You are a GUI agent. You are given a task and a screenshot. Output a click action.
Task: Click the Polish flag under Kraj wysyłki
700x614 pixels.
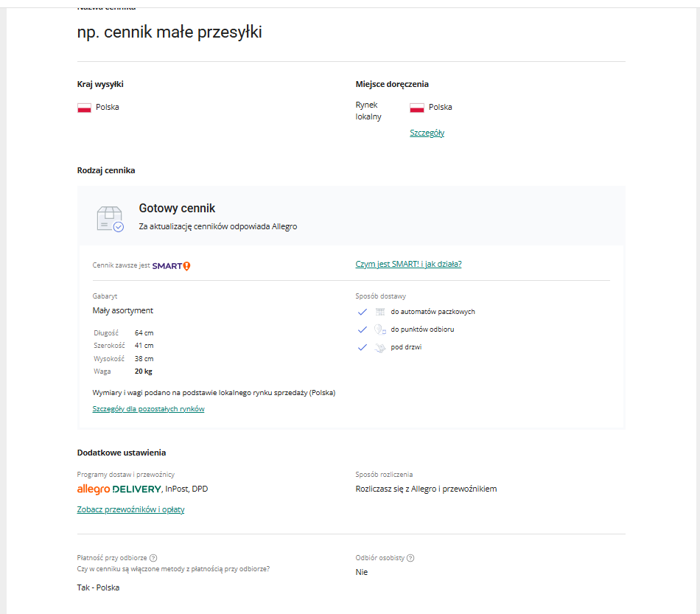pos(84,108)
